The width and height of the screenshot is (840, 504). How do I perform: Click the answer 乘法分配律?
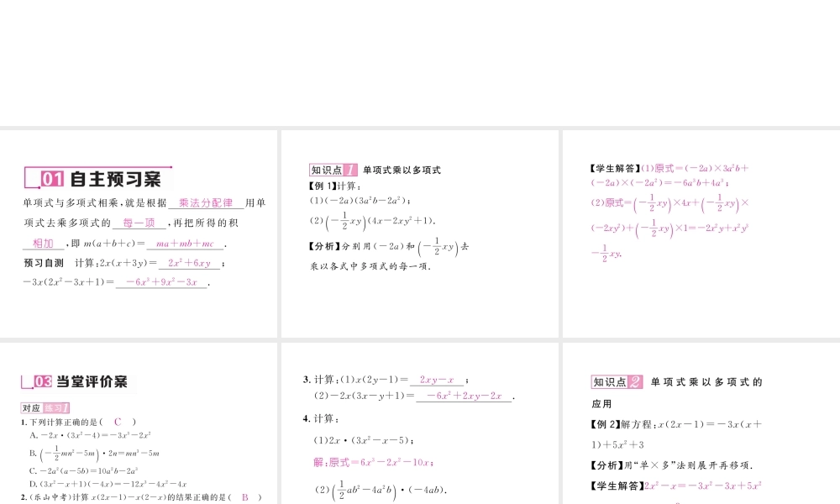pos(206,203)
